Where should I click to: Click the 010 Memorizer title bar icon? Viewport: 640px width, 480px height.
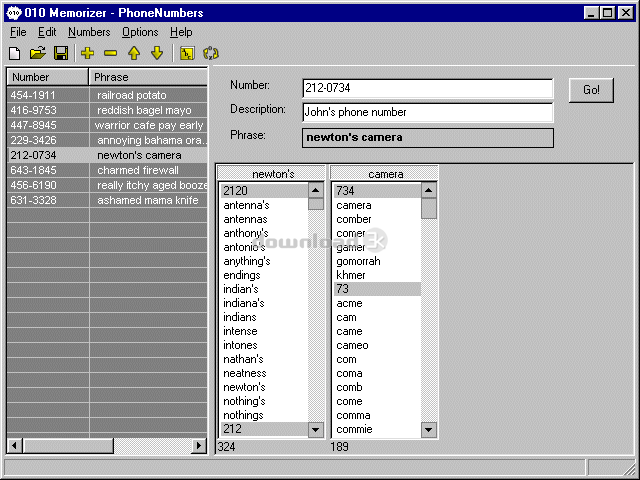coord(14,13)
